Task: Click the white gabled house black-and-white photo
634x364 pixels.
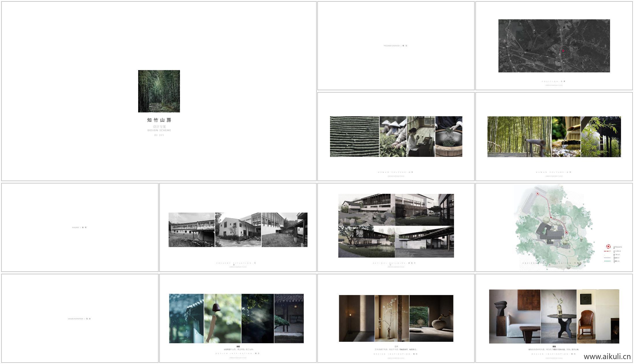Action: pos(238,230)
